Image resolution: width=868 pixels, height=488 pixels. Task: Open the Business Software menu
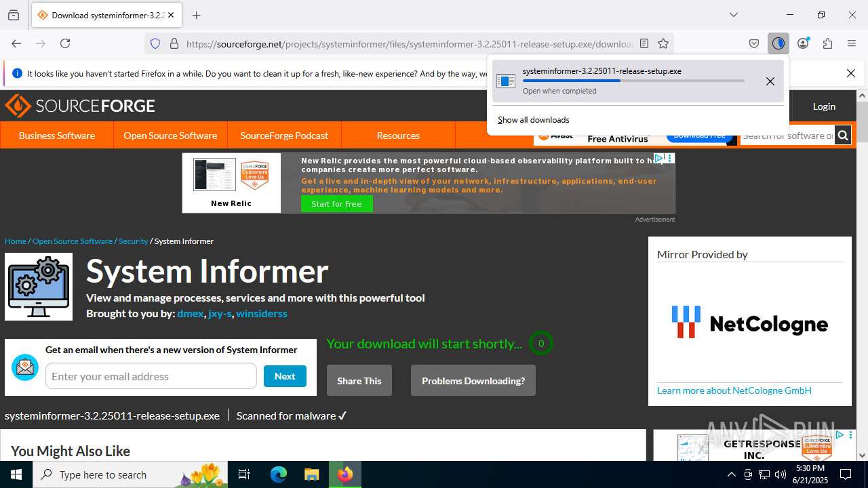[57, 136]
